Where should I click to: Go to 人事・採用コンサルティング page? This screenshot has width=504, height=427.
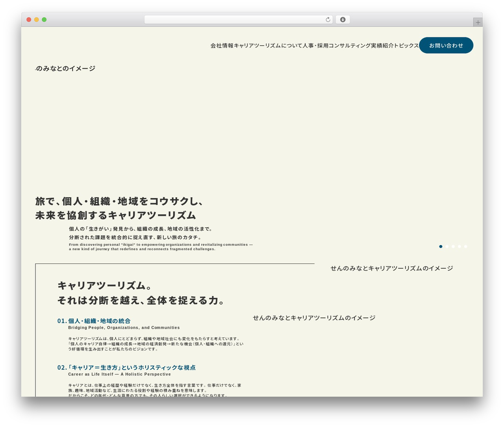[x=337, y=46]
